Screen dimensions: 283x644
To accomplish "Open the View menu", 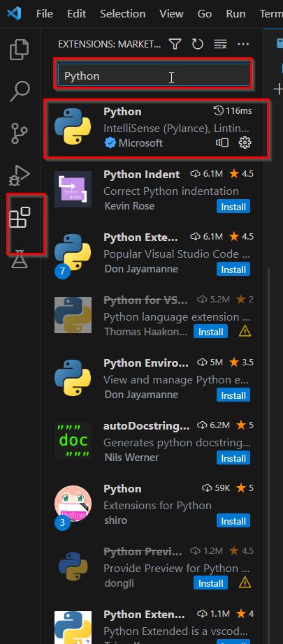I will pos(172,13).
